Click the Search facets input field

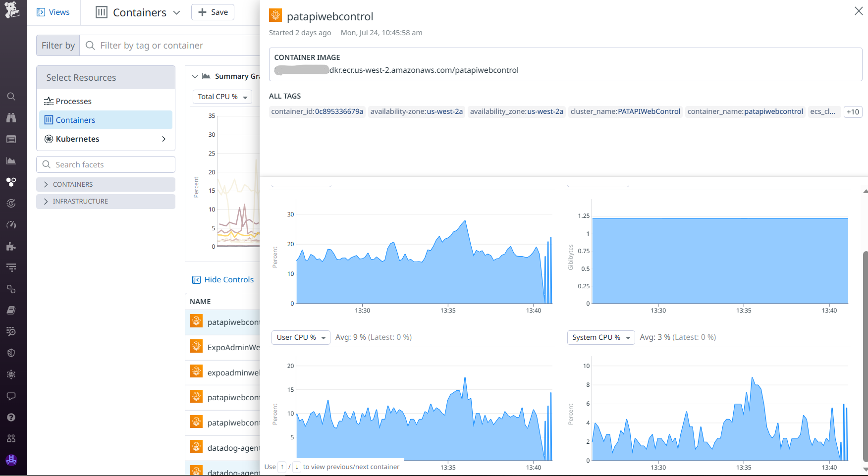[111, 165]
